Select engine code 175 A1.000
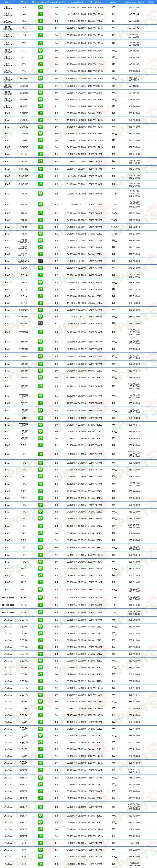The width and height of the screenshot is (157, 868). point(134,127)
